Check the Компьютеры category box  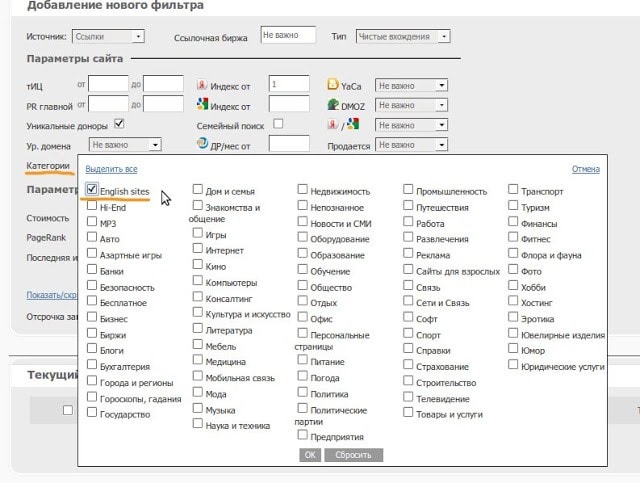pyautogui.click(x=198, y=282)
